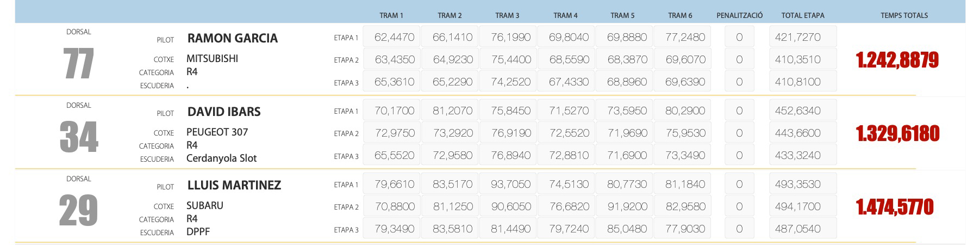Select David Ibars' total time 1.329,6180
The width and height of the screenshot is (980, 245).
(897, 133)
